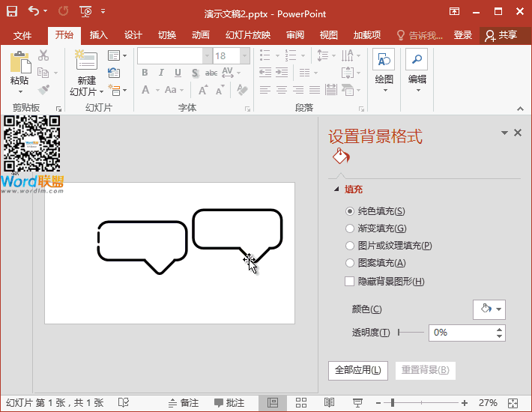The height and width of the screenshot is (412, 532).
Task: Select the Format Painter brush
Action: point(43,90)
